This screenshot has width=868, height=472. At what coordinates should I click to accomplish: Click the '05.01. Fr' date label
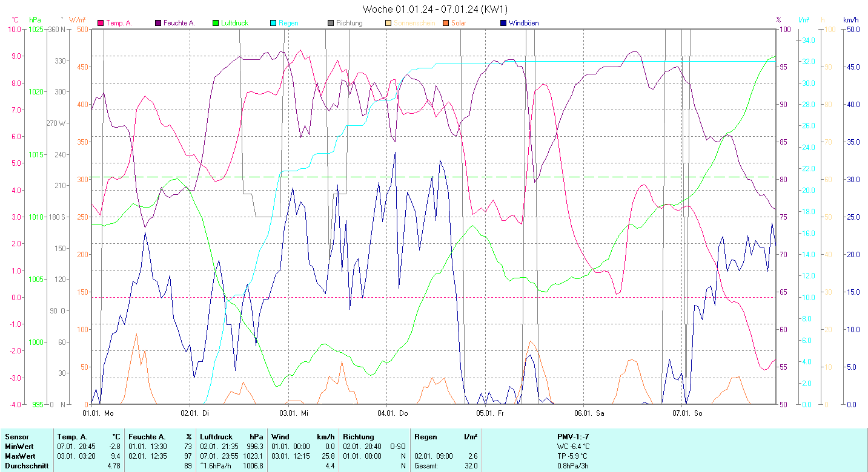point(490,413)
